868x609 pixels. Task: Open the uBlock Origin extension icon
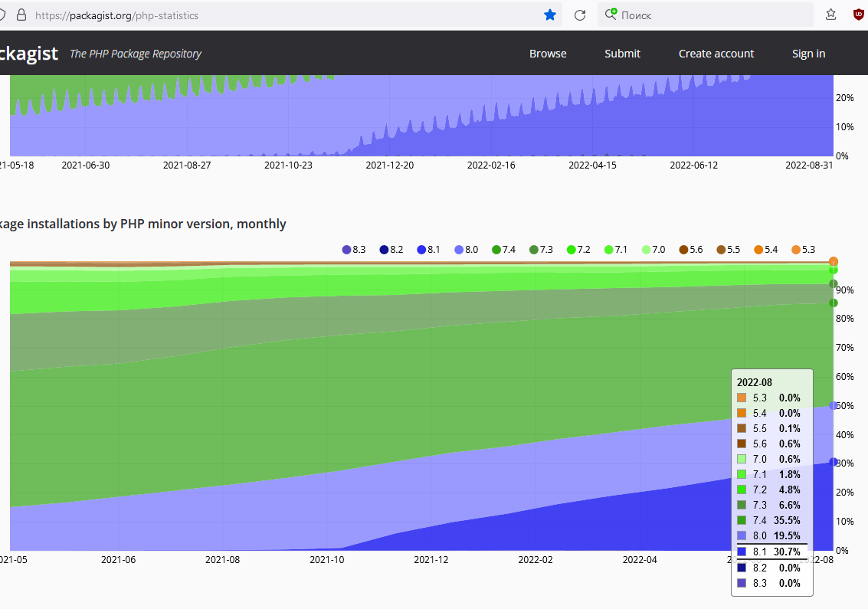tap(859, 15)
